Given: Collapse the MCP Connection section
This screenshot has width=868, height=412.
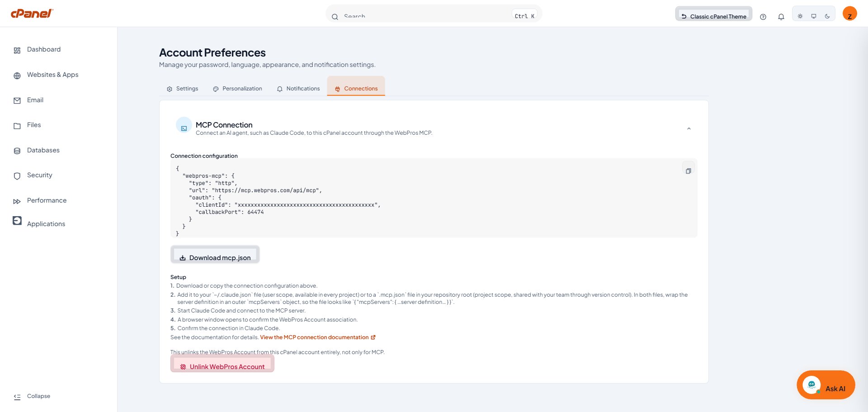Looking at the screenshot, I should [x=689, y=128].
